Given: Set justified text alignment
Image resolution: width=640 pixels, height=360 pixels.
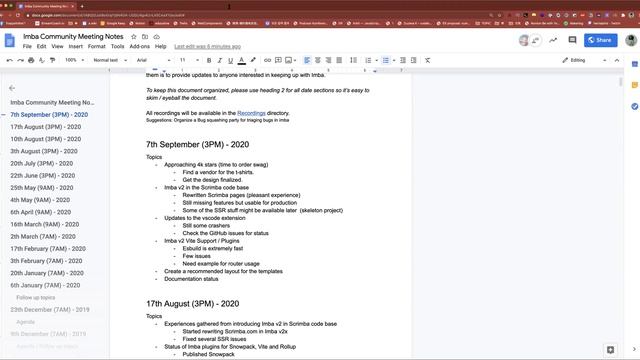Looking at the screenshot, I should [339, 60].
